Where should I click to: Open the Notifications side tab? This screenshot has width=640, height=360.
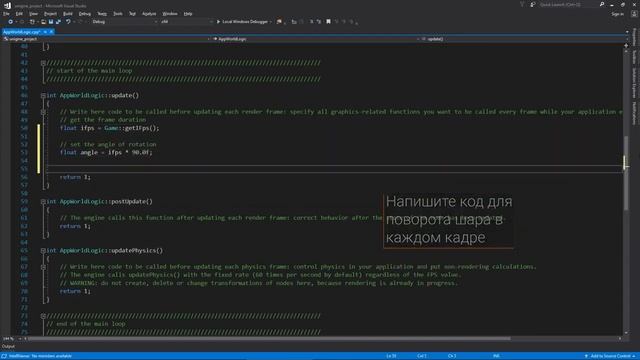click(x=634, y=113)
